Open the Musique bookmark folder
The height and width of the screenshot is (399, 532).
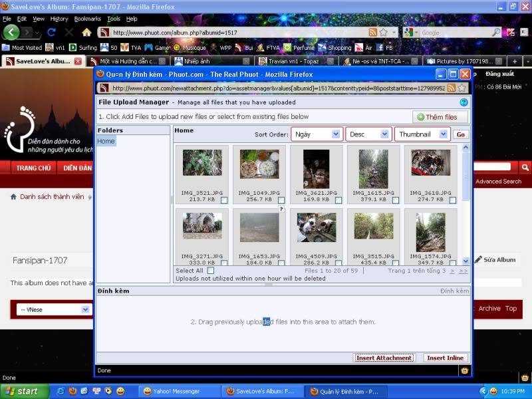tap(190, 48)
